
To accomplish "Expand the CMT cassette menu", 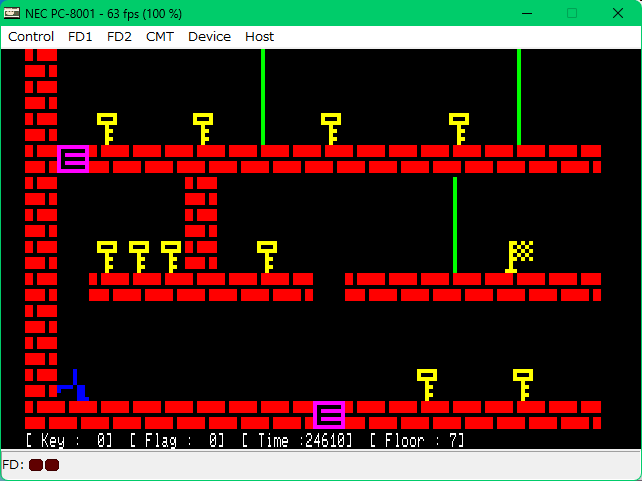I will click(x=159, y=36).
